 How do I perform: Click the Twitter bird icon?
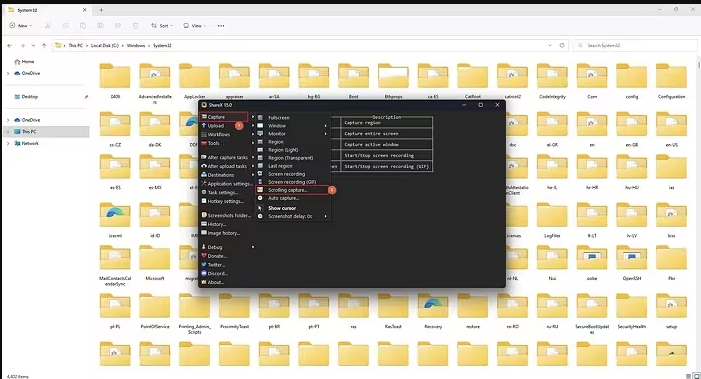click(204, 265)
